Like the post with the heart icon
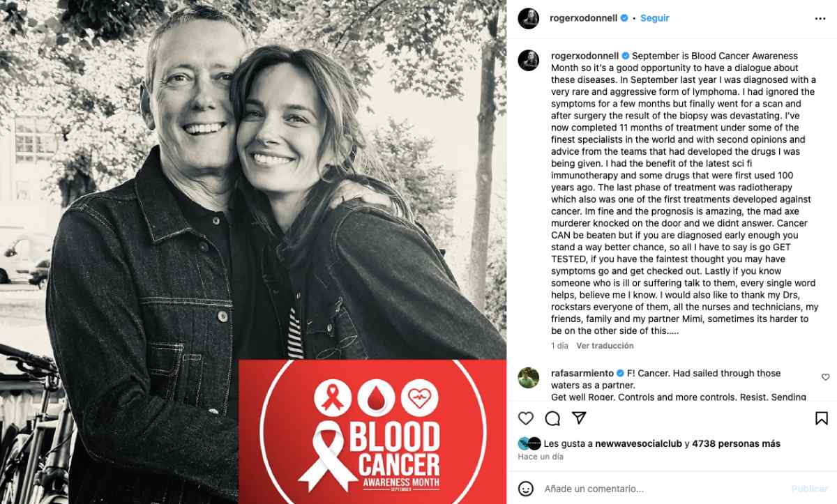Viewport: 837px width, 504px height. pos(526,418)
